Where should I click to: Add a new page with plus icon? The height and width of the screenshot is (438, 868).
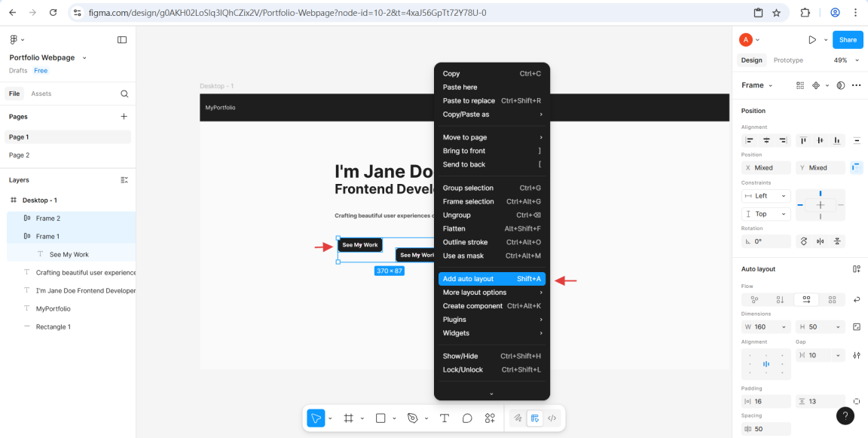(x=124, y=117)
